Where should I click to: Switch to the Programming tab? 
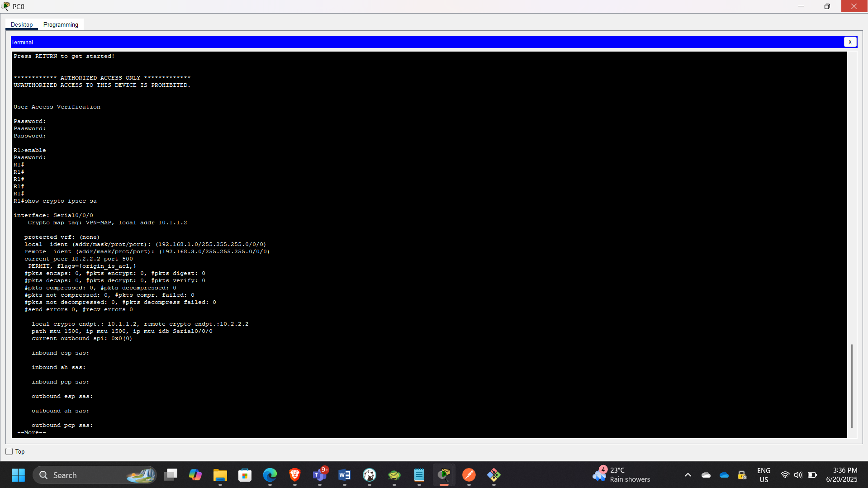pyautogui.click(x=61, y=24)
